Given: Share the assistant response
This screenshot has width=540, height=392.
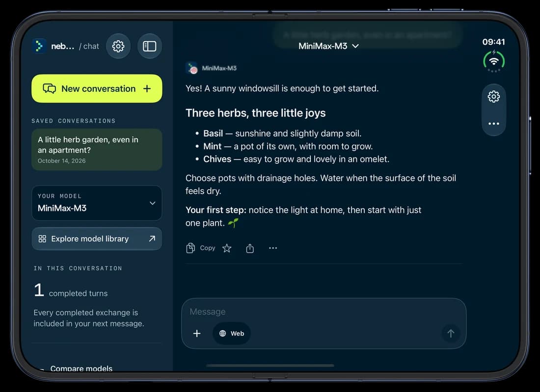Looking at the screenshot, I should click(x=250, y=248).
